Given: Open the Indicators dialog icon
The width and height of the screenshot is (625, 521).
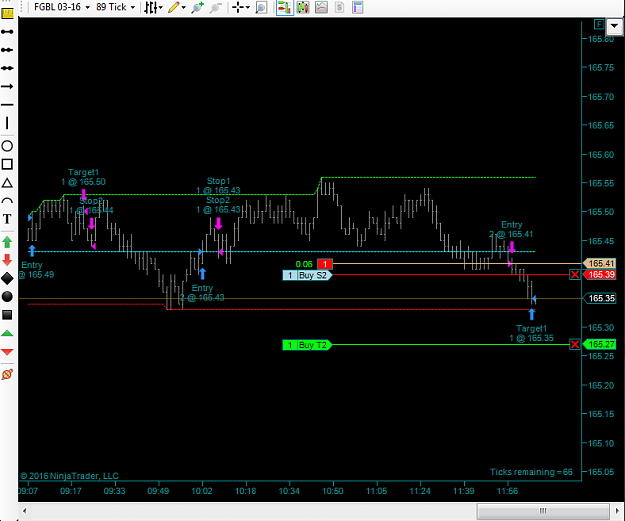Looking at the screenshot, I should (x=303, y=7).
